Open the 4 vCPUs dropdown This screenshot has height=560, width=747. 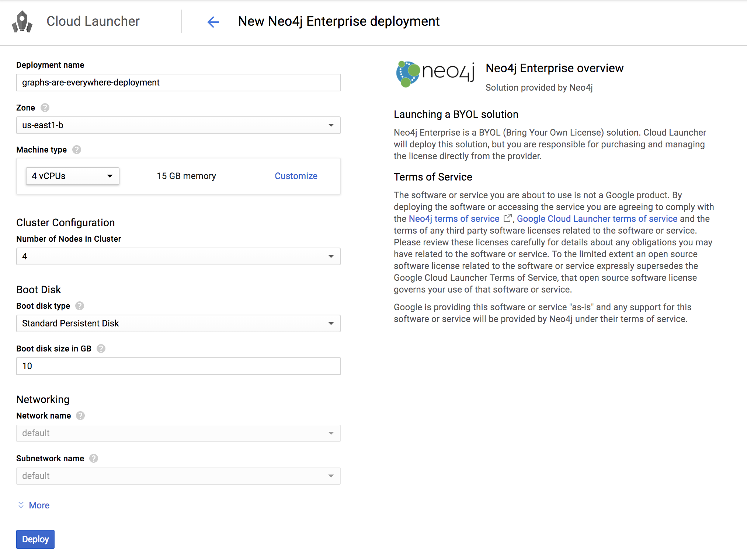click(73, 176)
